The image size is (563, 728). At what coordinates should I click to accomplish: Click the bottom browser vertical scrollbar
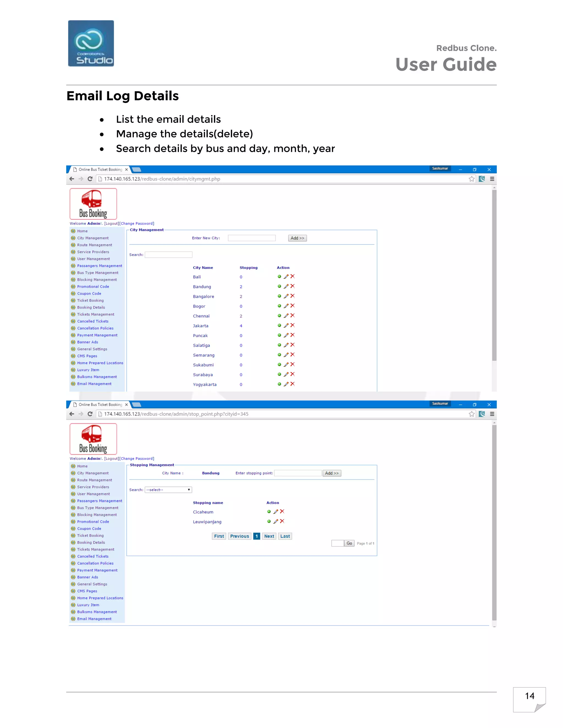tap(494, 523)
